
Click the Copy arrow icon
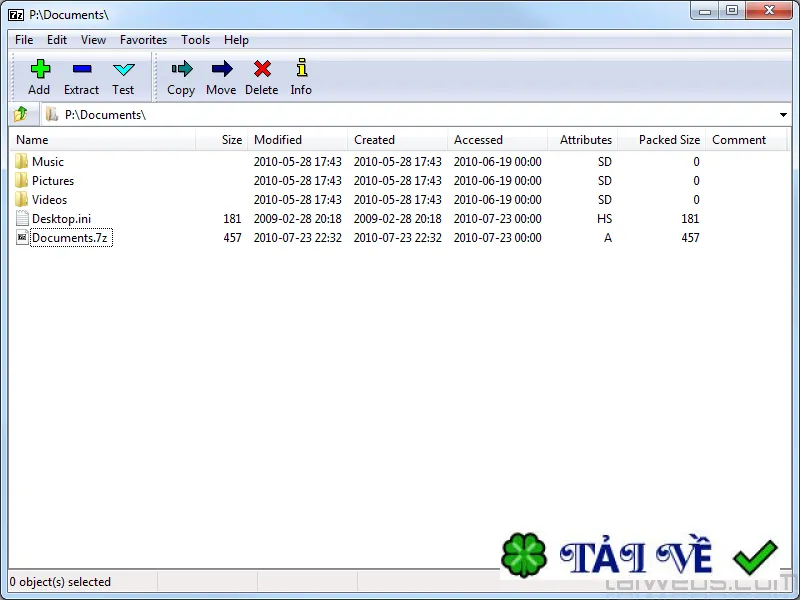coord(182,69)
